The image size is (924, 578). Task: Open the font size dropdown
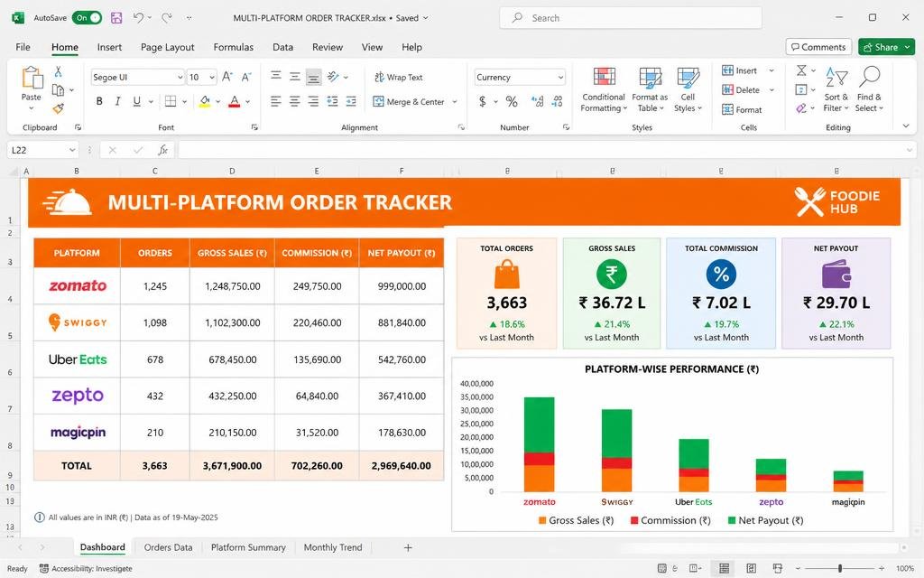pos(212,78)
